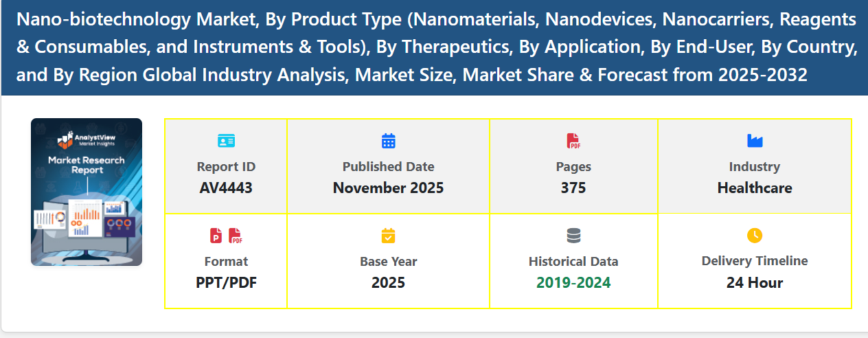Click the Delivery Timeline clock icon
868x338 pixels.
point(755,236)
